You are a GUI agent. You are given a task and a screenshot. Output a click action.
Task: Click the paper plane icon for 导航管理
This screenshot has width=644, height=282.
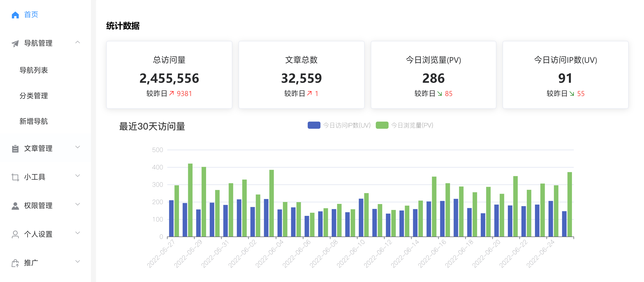coord(15,43)
